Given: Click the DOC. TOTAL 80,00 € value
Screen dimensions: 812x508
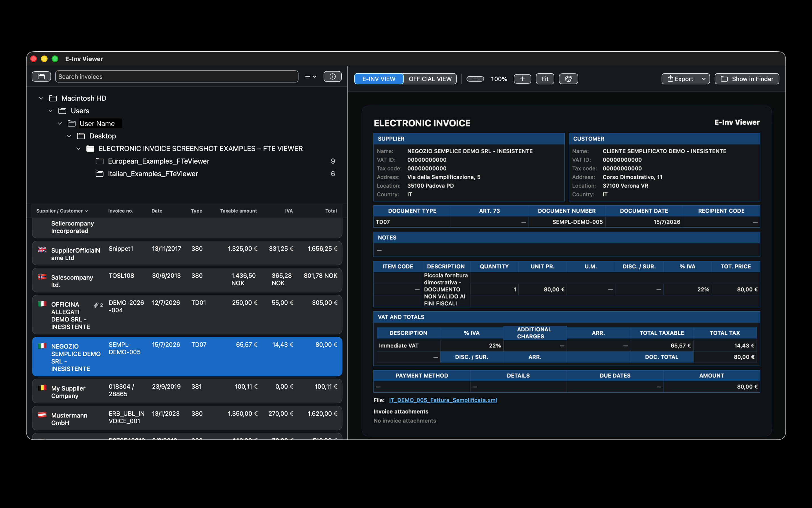Looking at the screenshot, I should (x=744, y=357).
